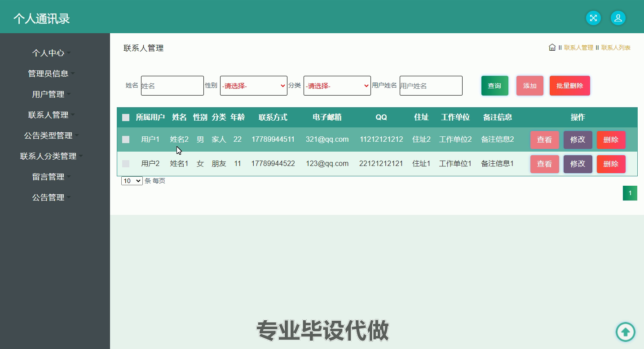Go to page 1 in pagination

point(630,193)
